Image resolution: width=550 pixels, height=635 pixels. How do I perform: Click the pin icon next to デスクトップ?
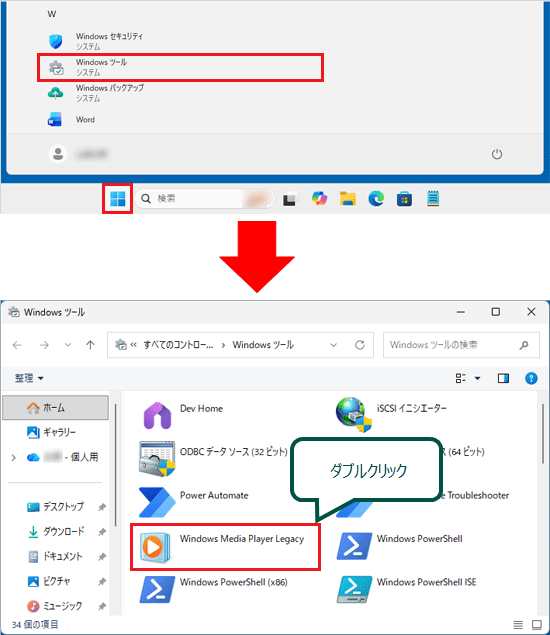coord(102,507)
